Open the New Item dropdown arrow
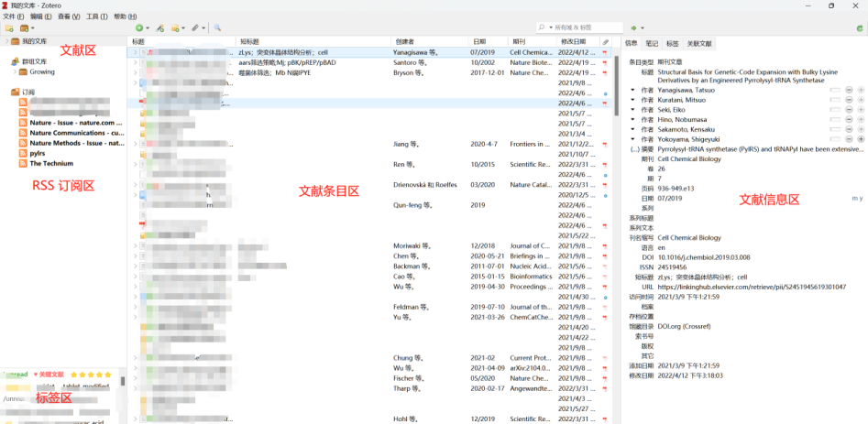 pos(148,27)
